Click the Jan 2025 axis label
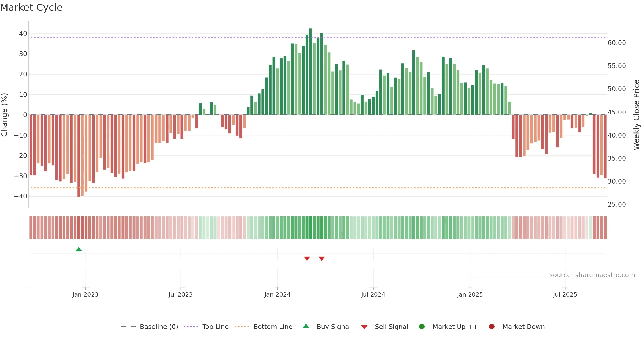This screenshot has height=362, width=644. tap(470, 295)
